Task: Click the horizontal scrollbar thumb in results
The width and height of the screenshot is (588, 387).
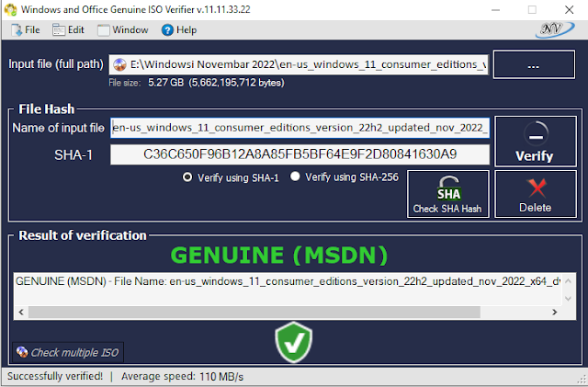Action: [254, 313]
